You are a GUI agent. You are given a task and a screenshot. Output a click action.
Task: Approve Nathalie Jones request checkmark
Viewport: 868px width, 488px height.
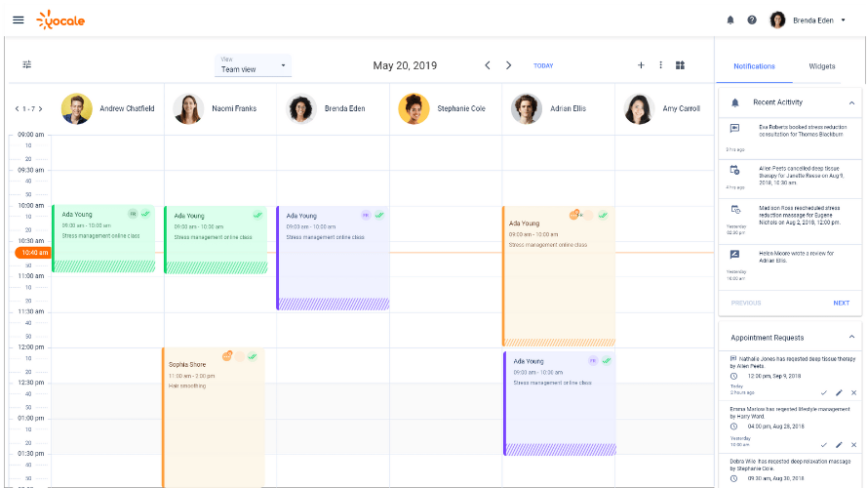point(824,392)
